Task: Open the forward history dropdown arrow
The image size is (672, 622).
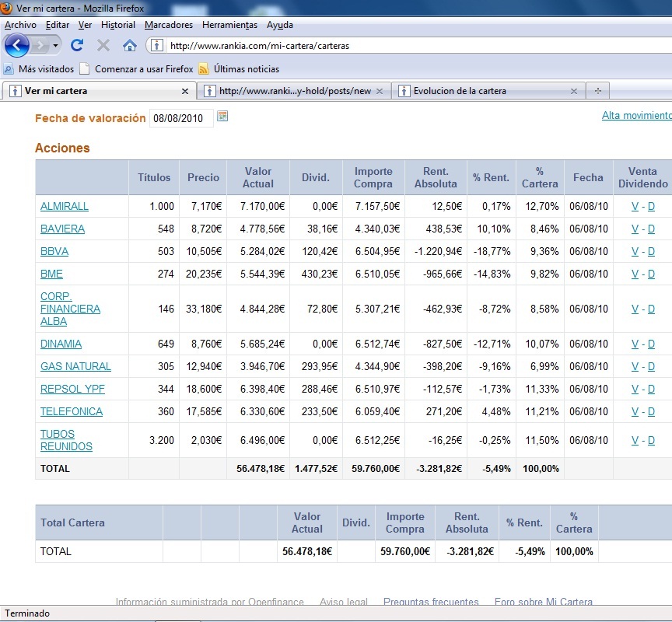Action: [x=56, y=45]
